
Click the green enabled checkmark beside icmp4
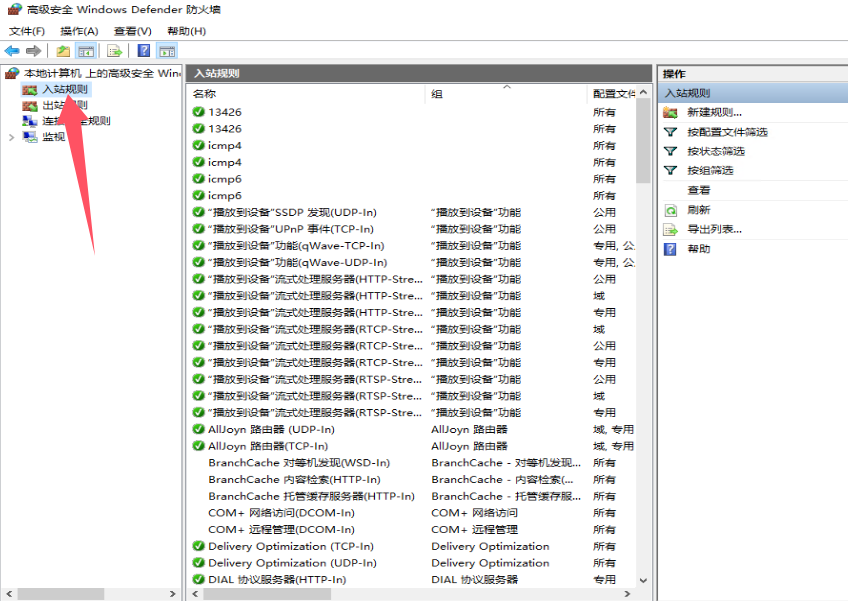pos(198,146)
